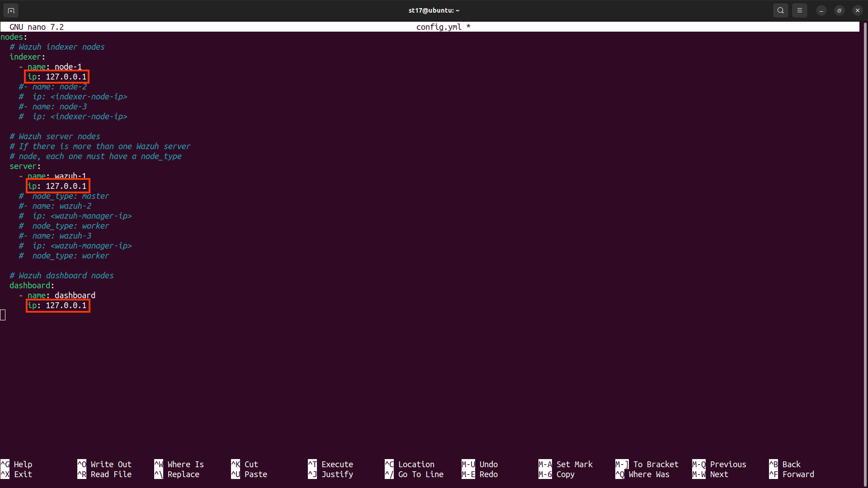868x488 pixels.
Task: Click the M-W Next shortcut
Action: click(710, 474)
